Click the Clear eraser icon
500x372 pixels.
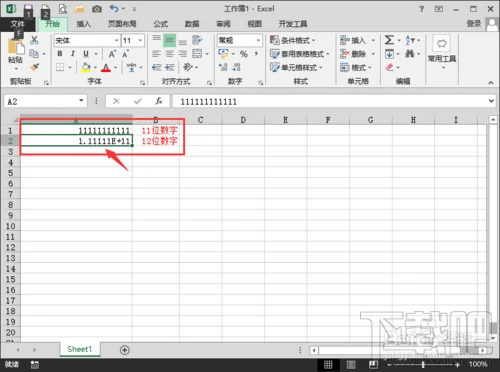[x=389, y=67]
